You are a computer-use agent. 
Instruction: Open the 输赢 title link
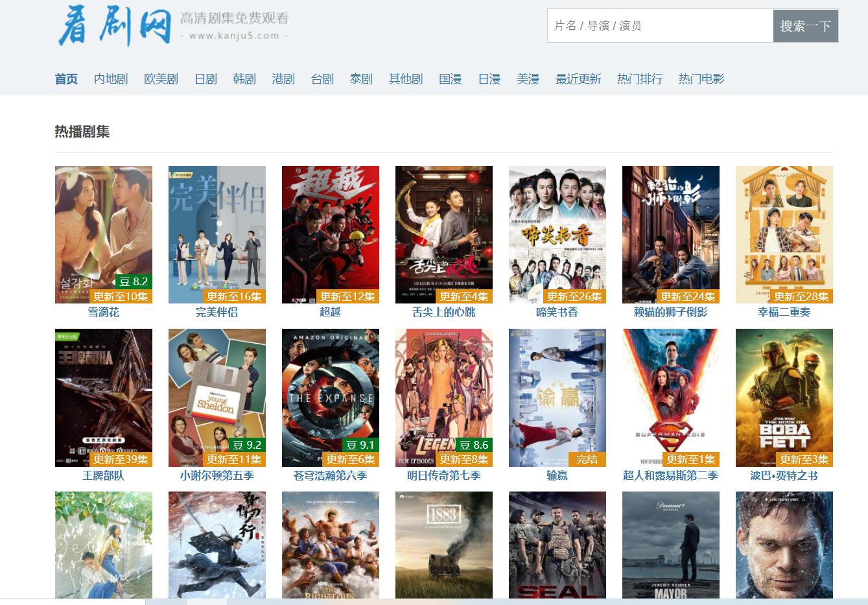tap(557, 475)
